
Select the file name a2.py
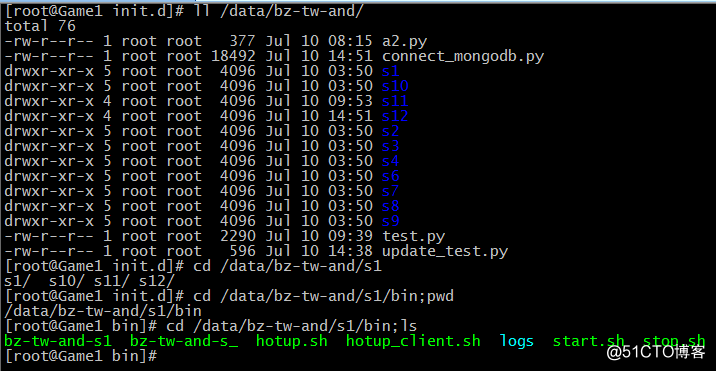(x=404, y=42)
